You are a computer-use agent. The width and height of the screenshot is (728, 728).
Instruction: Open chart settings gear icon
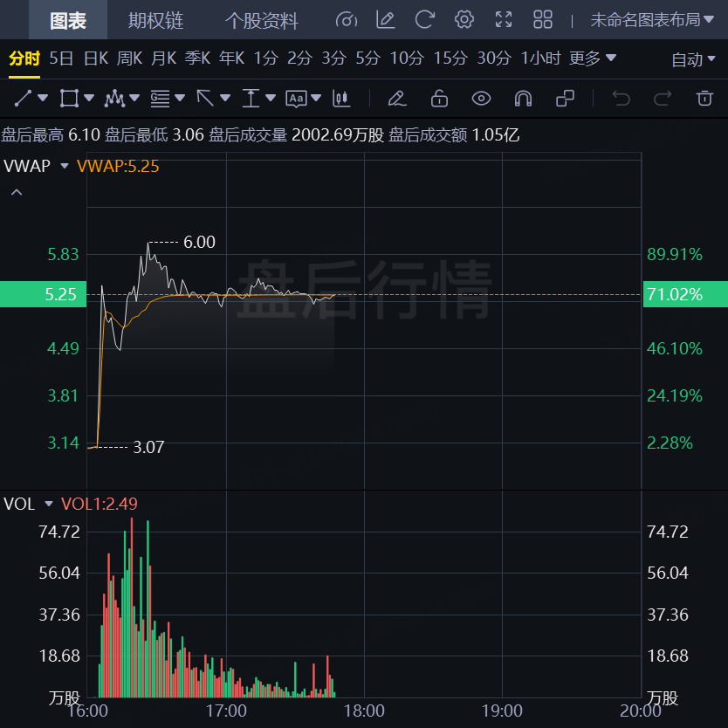click(464, 20)
